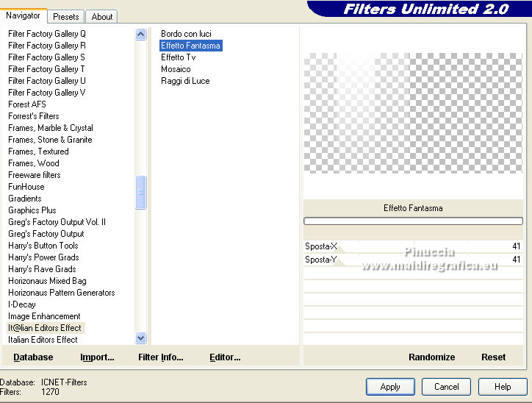Viewport: 532px width, 403px height.
Task: Open the Presets tab
Action: tap(66, 17)
